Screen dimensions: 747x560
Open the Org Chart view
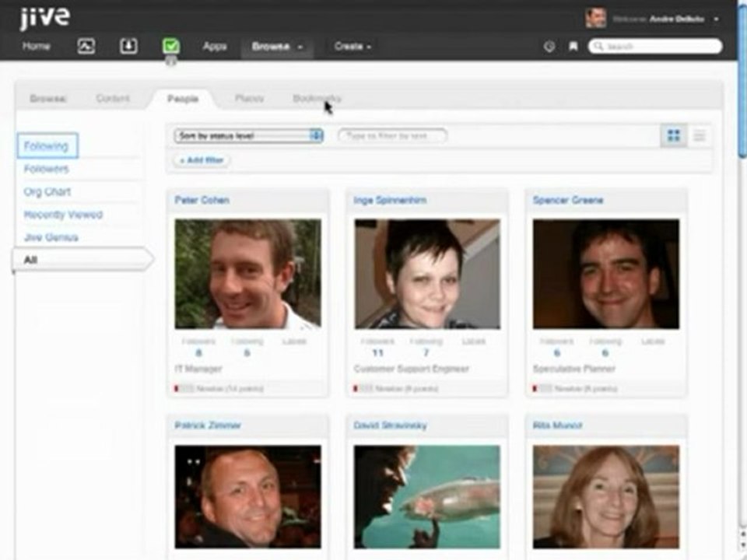click(47, 191)
